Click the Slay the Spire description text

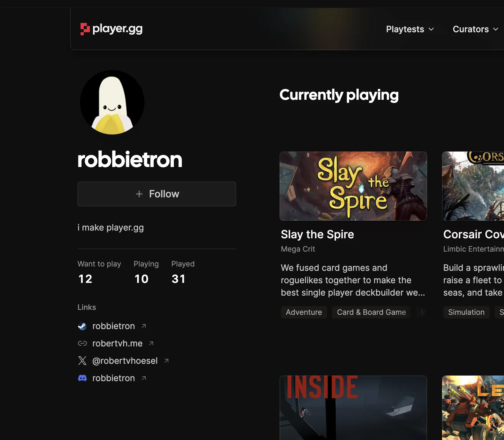point(353,280)
